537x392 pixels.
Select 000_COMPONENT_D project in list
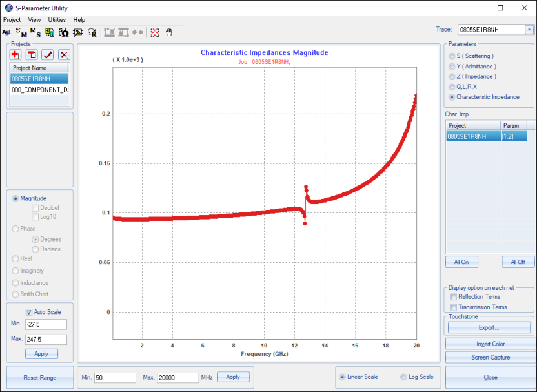point(40,90)
